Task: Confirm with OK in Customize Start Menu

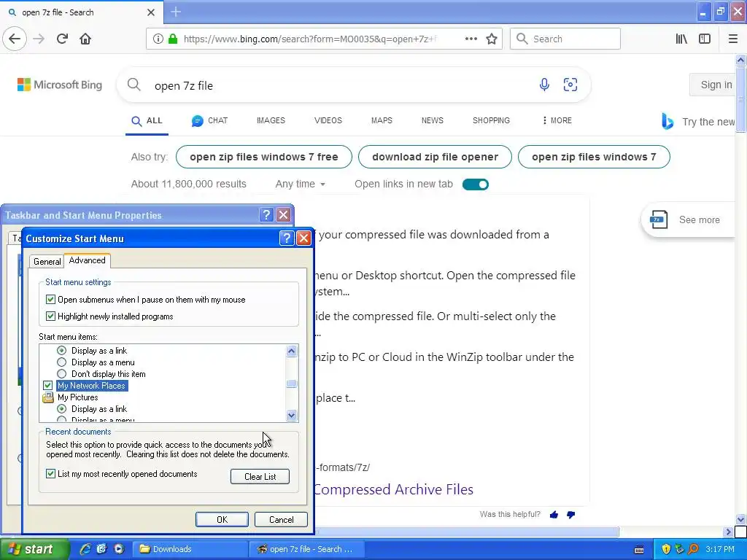Action: 222,519
